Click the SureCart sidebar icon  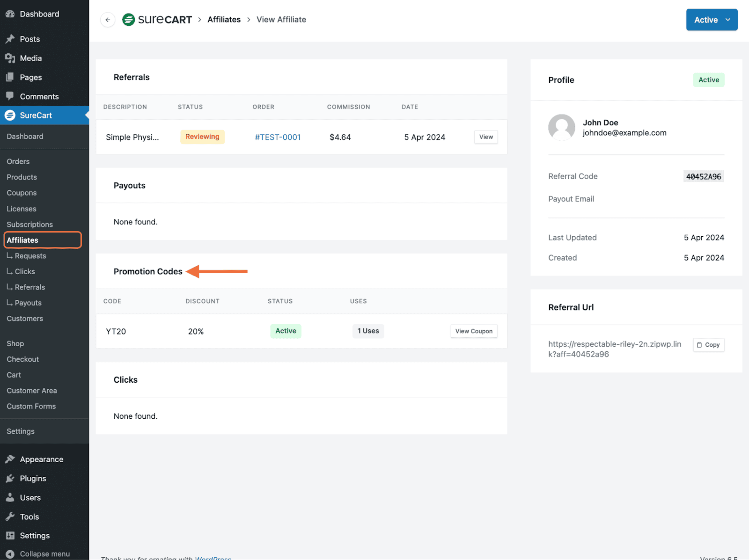(x=10, y=115)
